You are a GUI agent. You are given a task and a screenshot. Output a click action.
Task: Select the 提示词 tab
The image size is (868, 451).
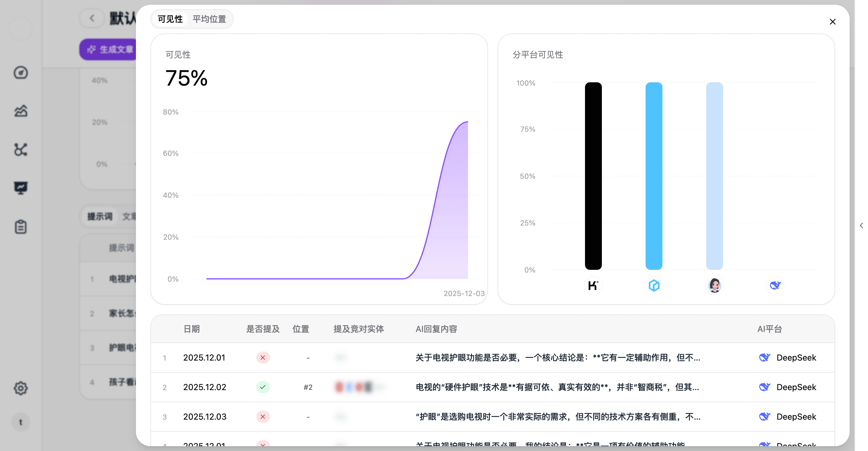(x=99, y=216)
